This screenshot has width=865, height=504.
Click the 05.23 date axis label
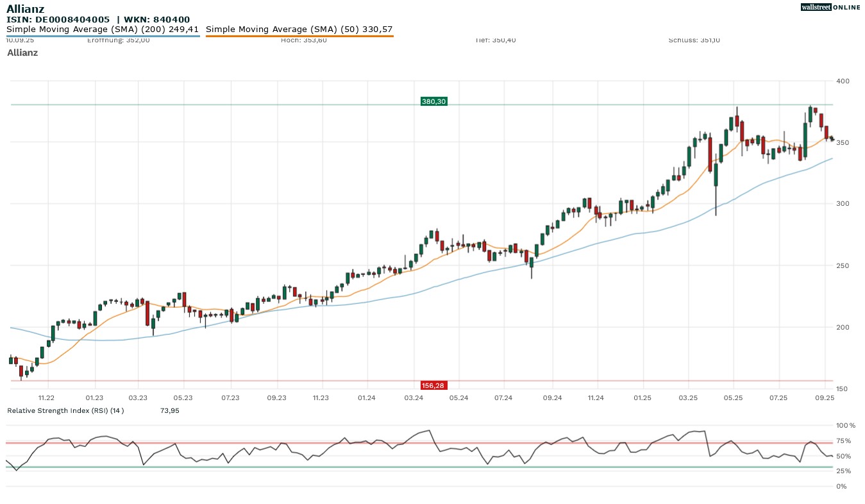[183, 398]
